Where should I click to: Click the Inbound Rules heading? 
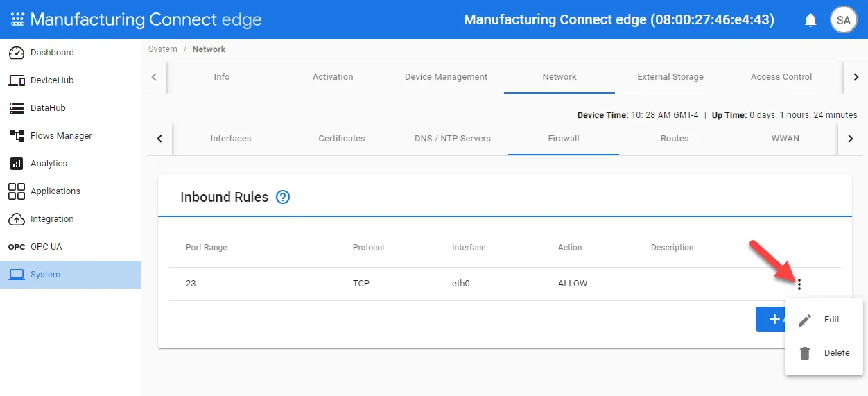(x=225, y=197)
